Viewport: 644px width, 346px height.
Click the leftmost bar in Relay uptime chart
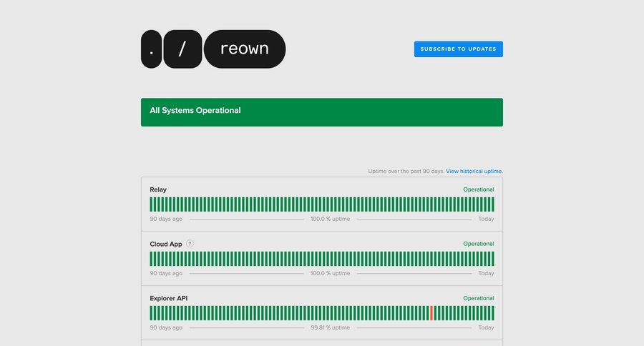(152, 204)
